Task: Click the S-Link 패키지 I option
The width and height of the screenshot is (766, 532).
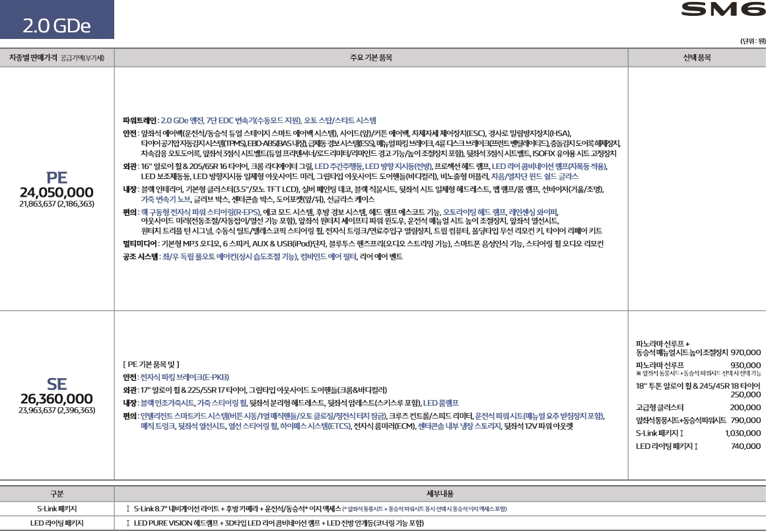Action: (x=660, y=433)
